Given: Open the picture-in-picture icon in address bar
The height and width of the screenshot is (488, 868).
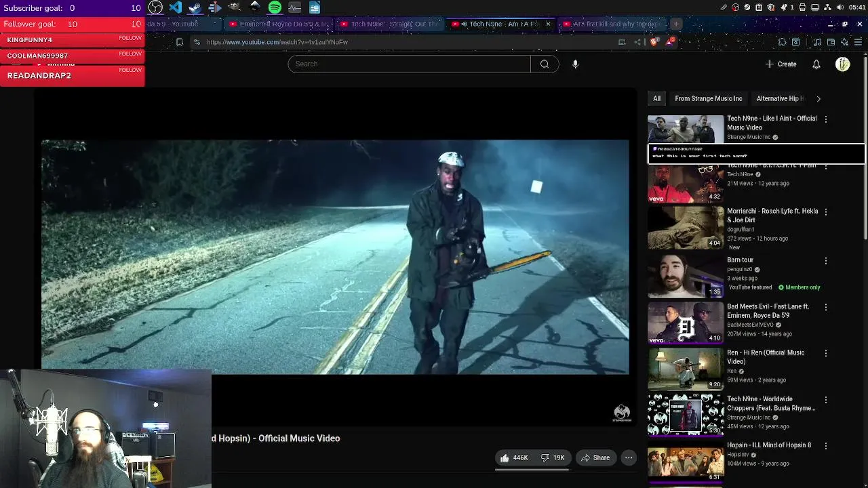Looking at the screenshot, I should 622,42.
